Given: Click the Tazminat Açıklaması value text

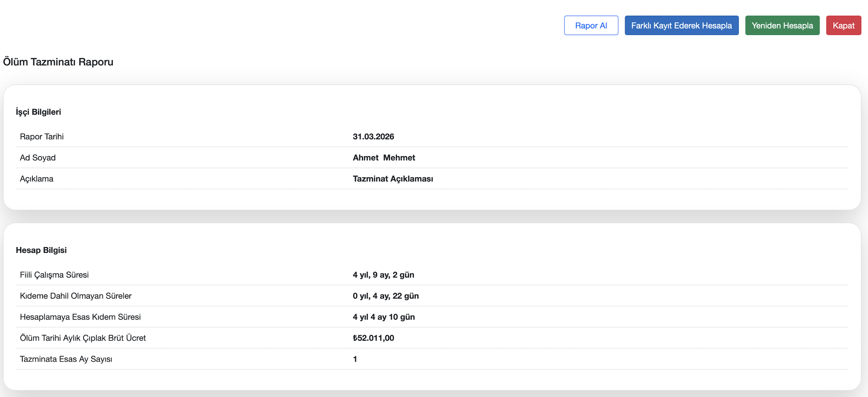Looking at the screenshot, I should coord(393,178).
